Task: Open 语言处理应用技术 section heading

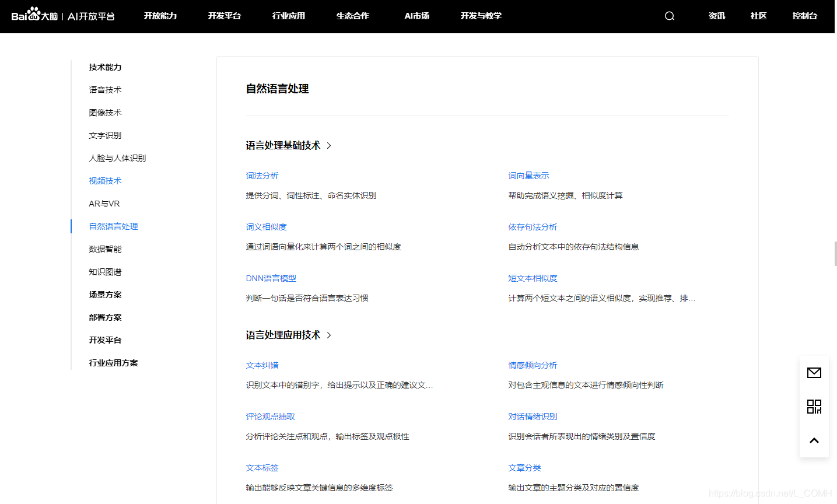Action: pyautogui.click(x=283, y=335)
